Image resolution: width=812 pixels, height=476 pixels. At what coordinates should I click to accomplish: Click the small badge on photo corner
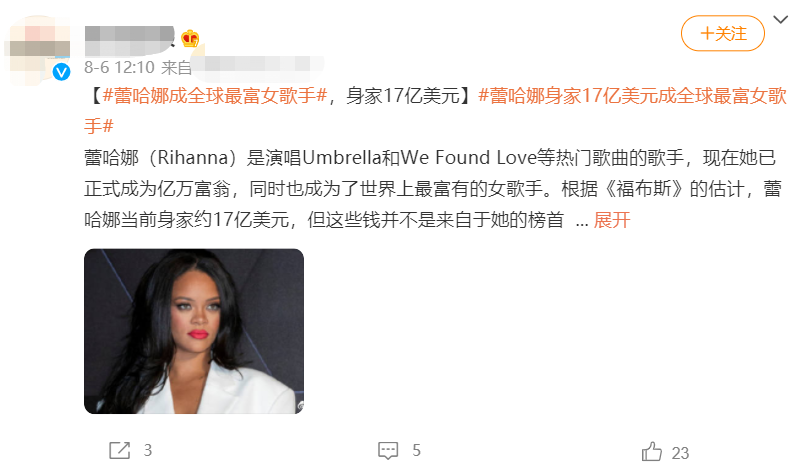coord(300,406)
